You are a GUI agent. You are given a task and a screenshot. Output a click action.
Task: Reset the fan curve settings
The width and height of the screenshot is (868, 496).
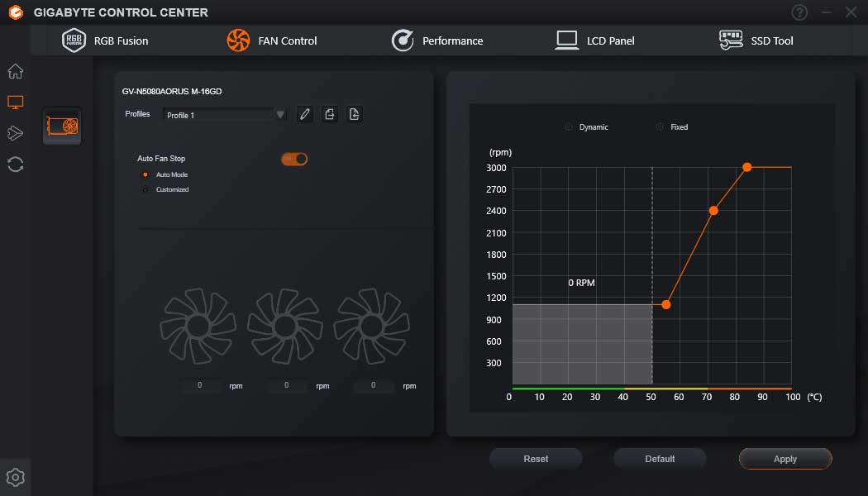tap(536, 458)
